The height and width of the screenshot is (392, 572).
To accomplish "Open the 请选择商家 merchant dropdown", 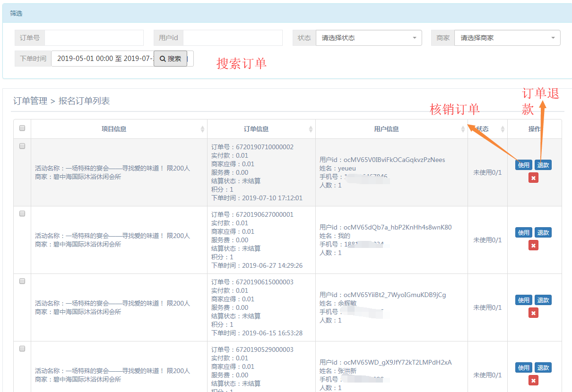I will (507, 38).
